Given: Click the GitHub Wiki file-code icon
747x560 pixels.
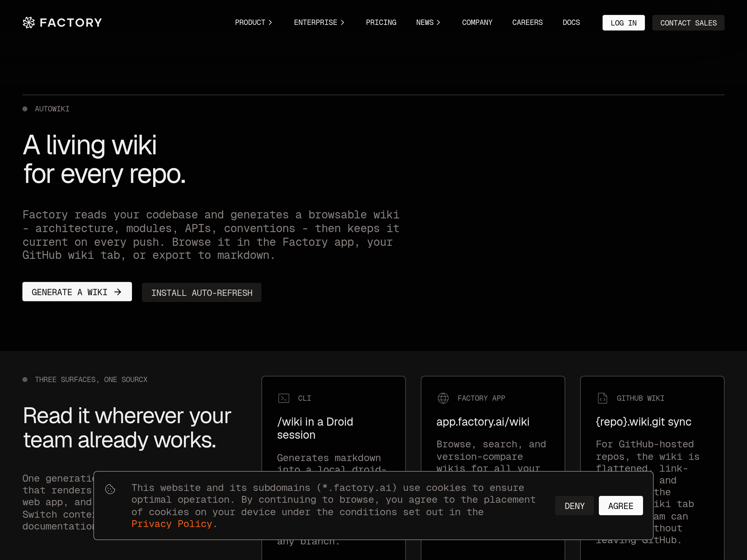Looking at the screenshot, I should [603, 398].
